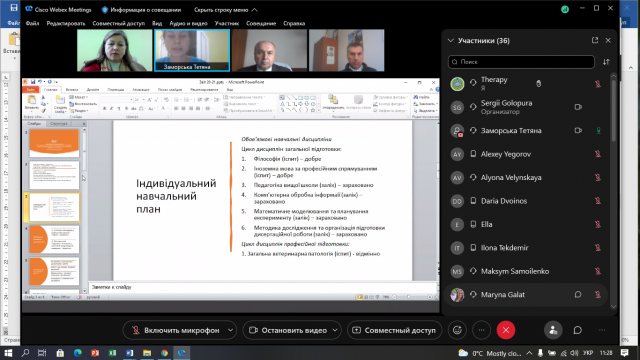640x360 pixels.
Task: Click the muted mic icon for Ella
Action: tap(598, 224)
